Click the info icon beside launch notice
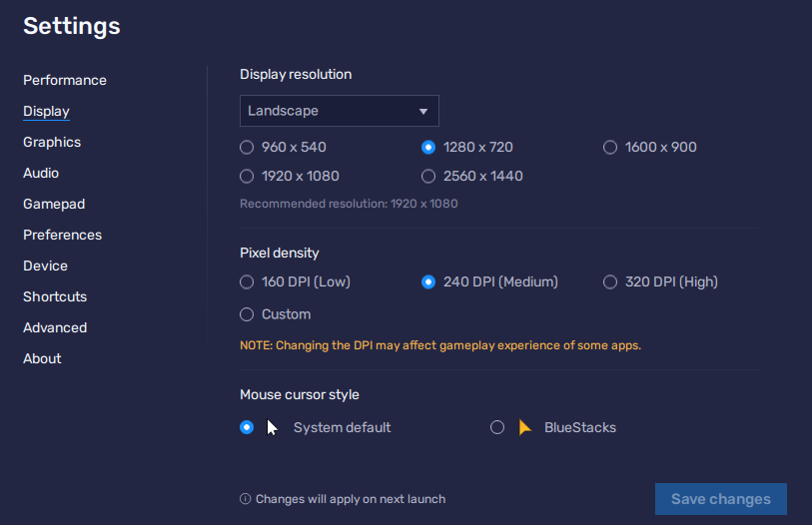812x525 pixels. pyautogui.click(x=245, y=499)
